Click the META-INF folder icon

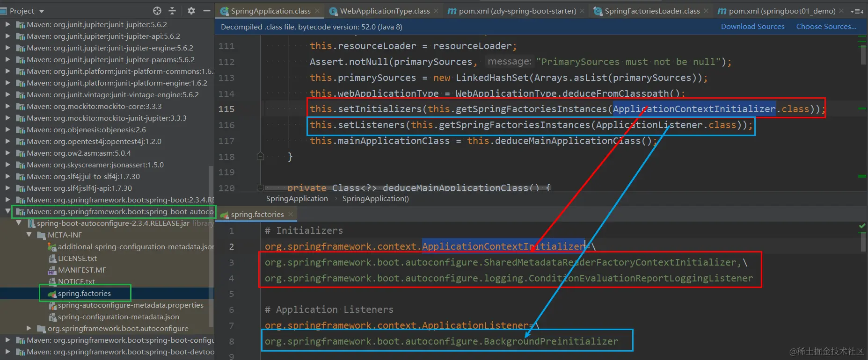pos(41,235)
